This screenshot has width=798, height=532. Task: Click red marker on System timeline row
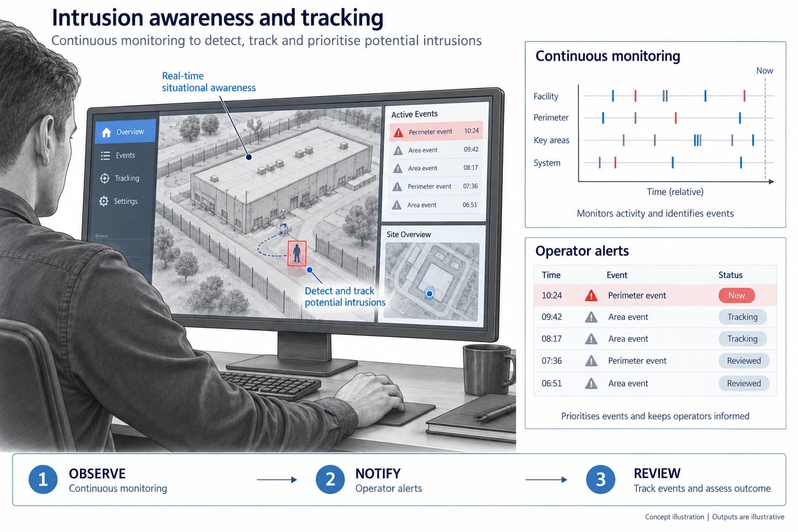tap(615, 163)
